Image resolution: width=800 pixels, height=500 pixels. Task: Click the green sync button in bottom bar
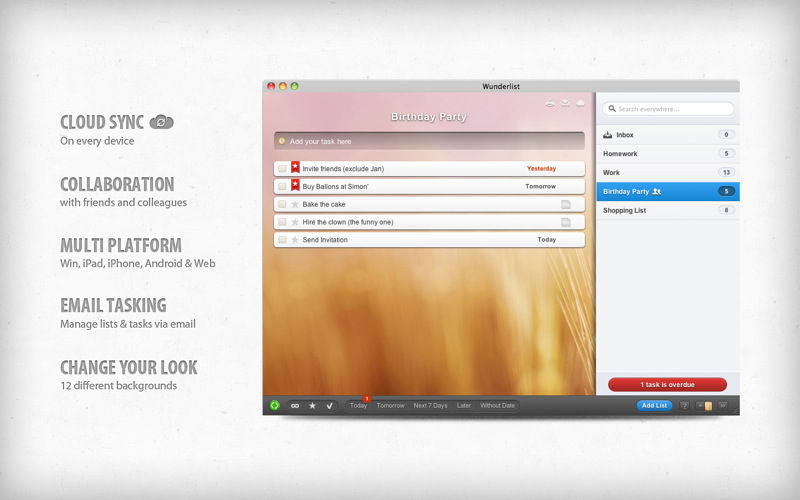(x=274, y=406)
